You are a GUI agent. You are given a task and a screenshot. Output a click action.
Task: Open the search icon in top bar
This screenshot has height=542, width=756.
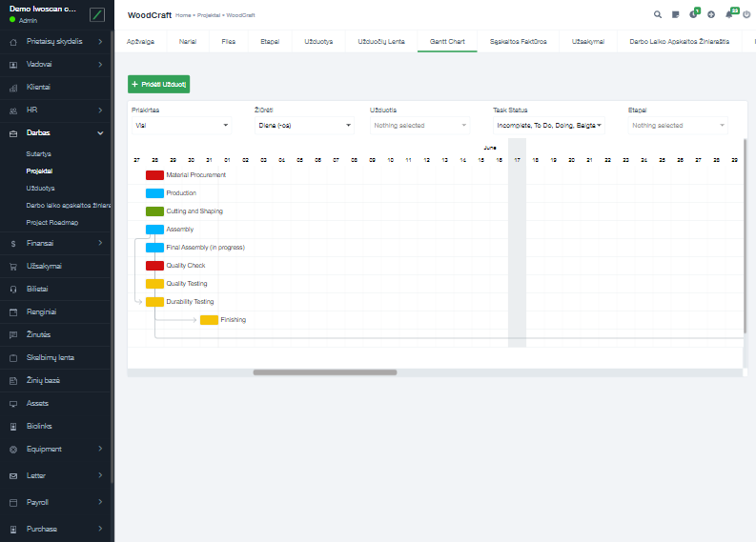coord(658,15)
